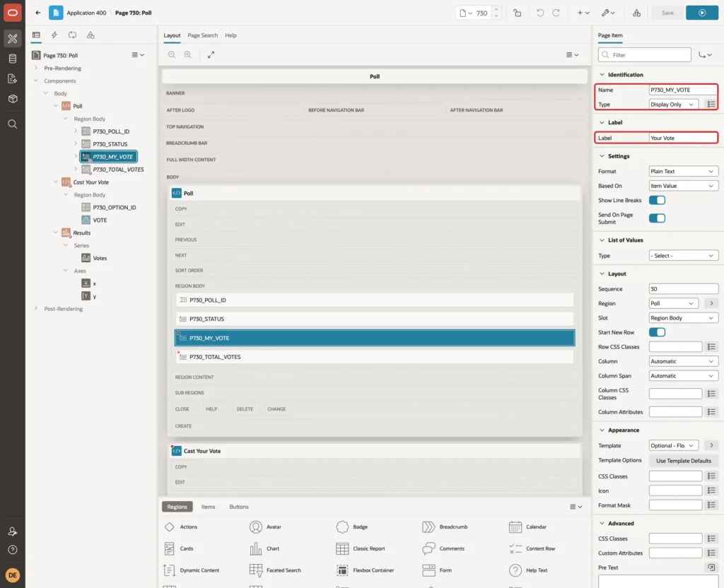
Task: Click the Label field containing Your Vote
Action: click(683, 138)
